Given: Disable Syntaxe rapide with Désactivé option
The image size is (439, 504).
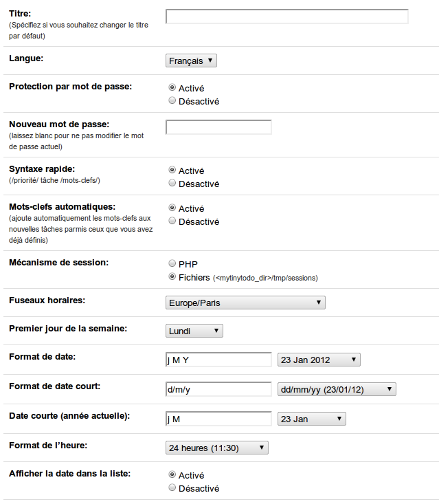Looking at the screenshot, I should point(172,184).
